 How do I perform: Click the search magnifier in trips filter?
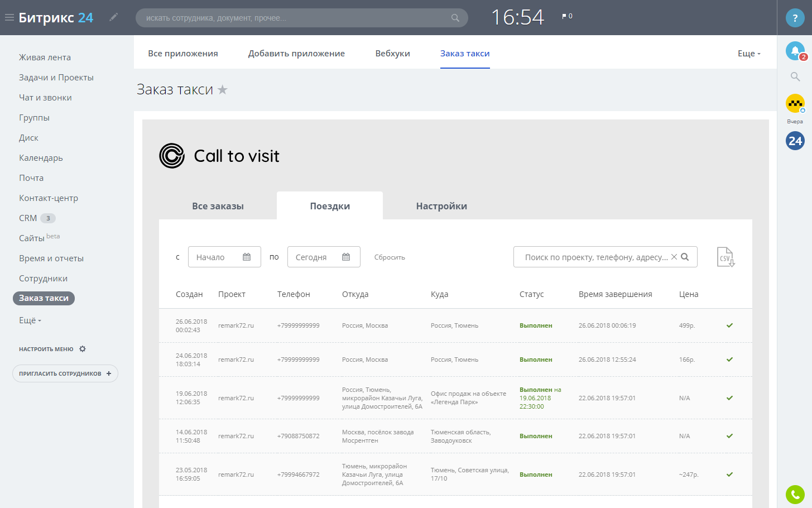(685, 257)
